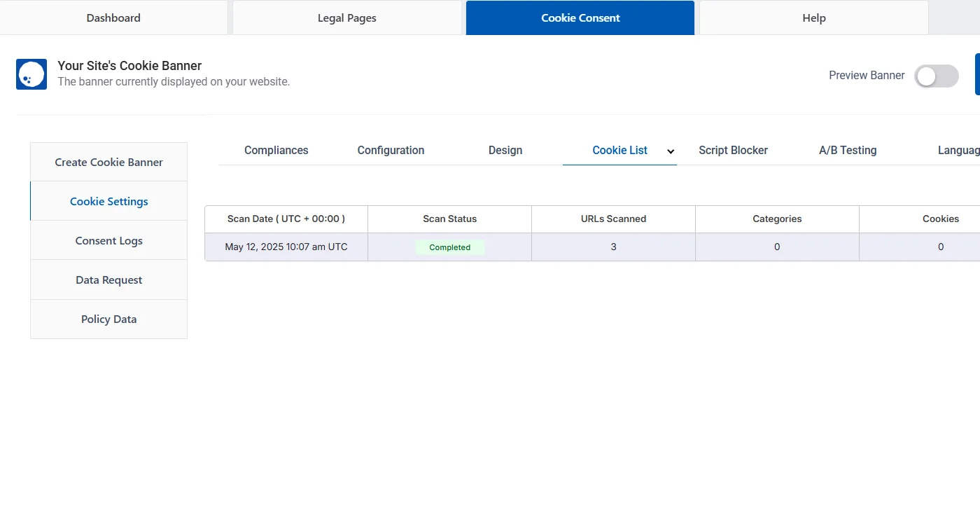Open Create Cookie Banner in sidebar

108,162
